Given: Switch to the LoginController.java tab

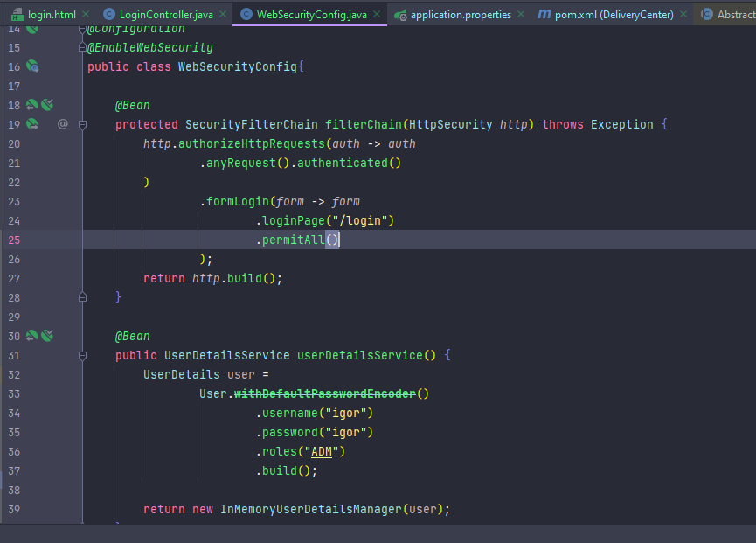Looking at the screenshot, I should coord(166,15).
